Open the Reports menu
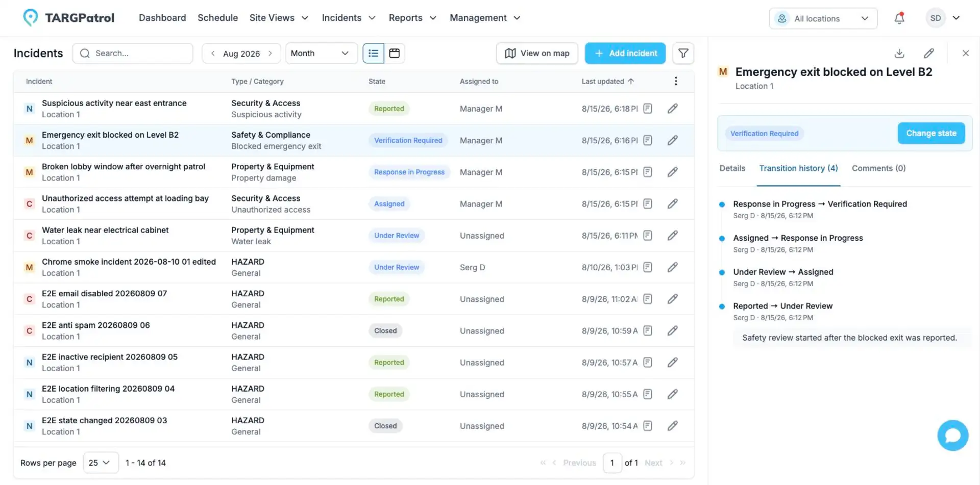This screenshot has height=485, width=980. coord(412,18)
